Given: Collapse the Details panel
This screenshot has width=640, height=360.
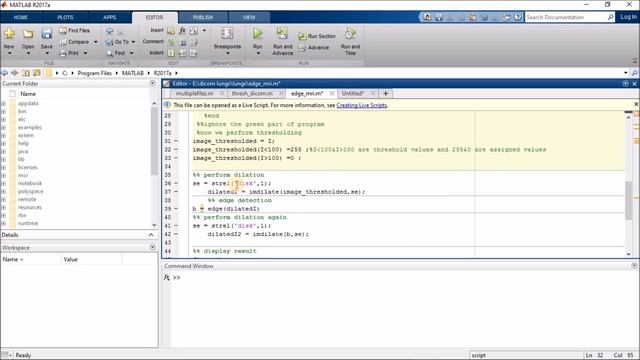Looking at the screenshot, I should click(x=151, y=235).
